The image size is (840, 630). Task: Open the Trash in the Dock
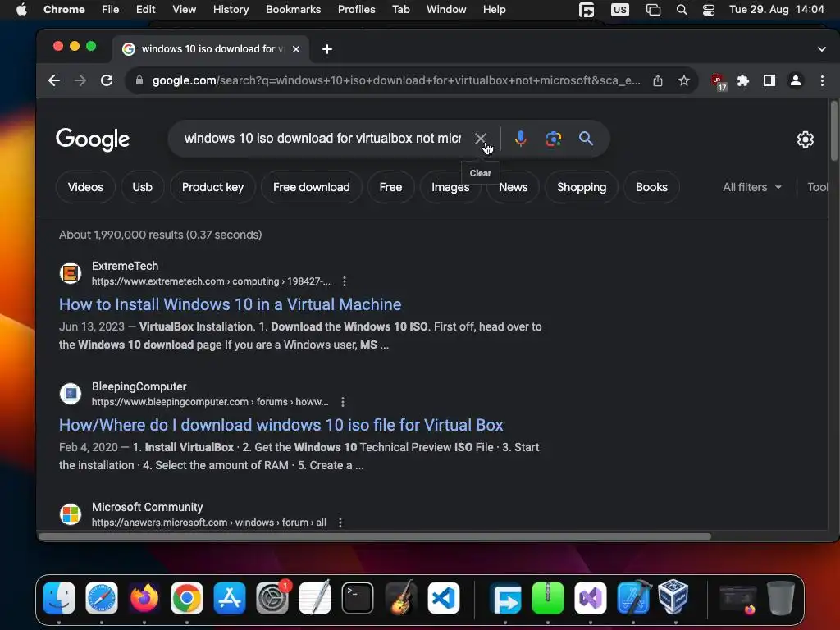pyautogui.click(x=781, y=598)
